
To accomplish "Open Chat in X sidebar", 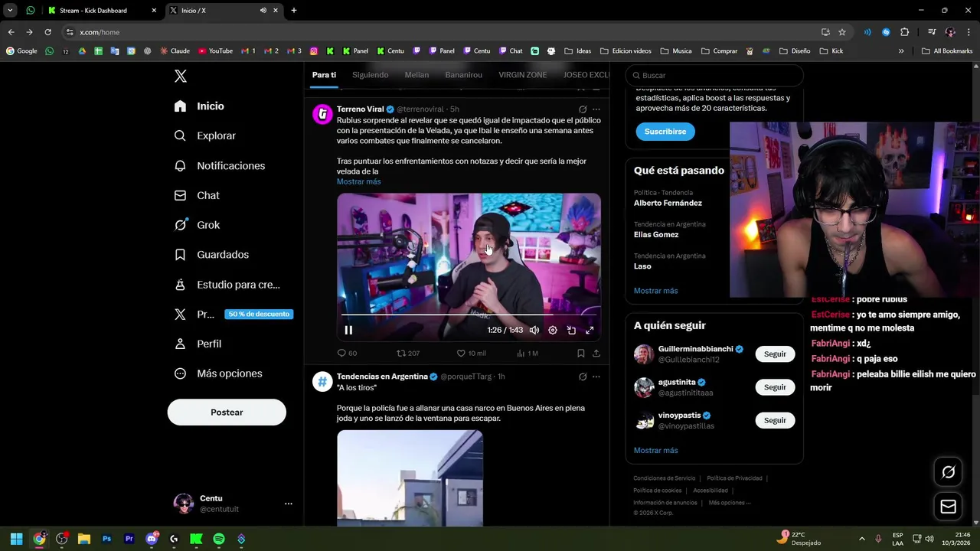I will pyautogui.click(x=197, y=195).
